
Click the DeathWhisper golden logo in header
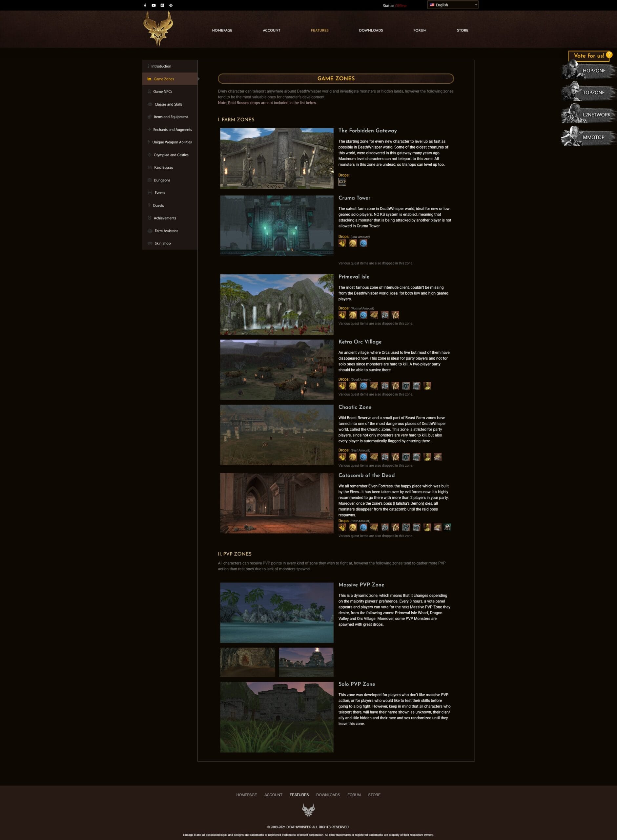(x=158, y=29)
